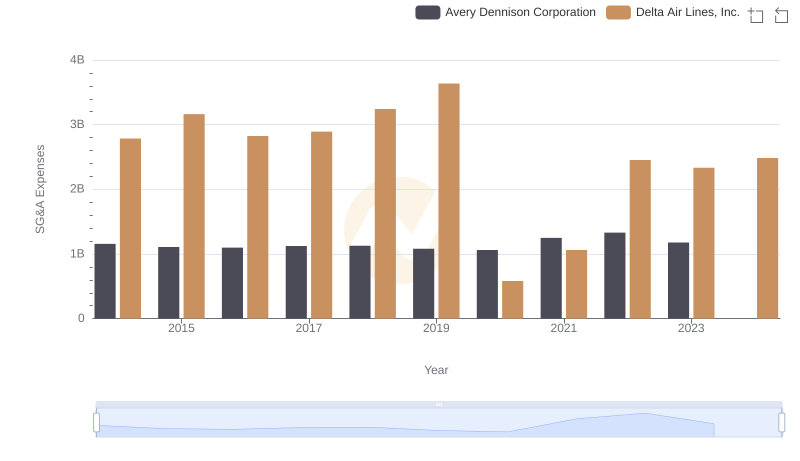
Task: Click the 2019 x-axis label
Action: pos(436,328)
